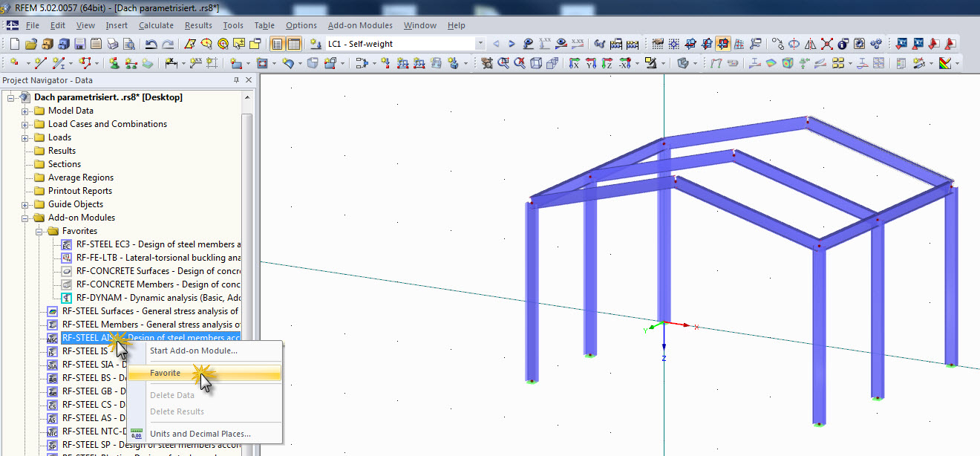Screen dimensions: 980x456
Task: Close the Project Navigator panel
Action: 249,80
